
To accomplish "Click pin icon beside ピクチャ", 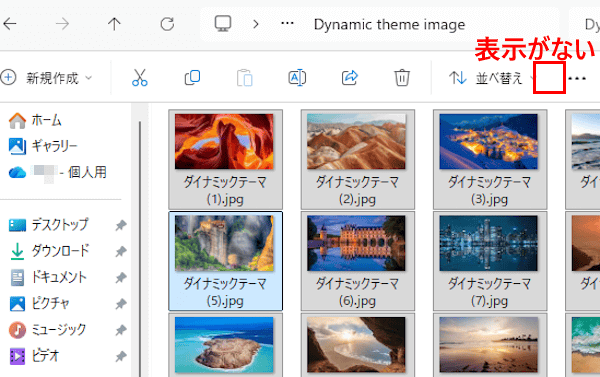I will pos(121,304).
